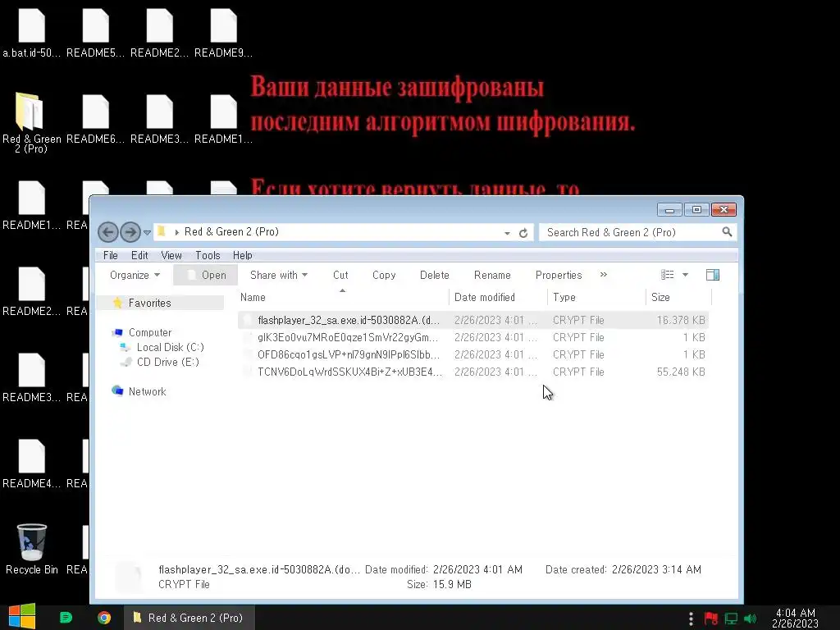Select Network in the navigation pane
The width and height of the screenshot is (840, 630).
click(x=148, y=391)
